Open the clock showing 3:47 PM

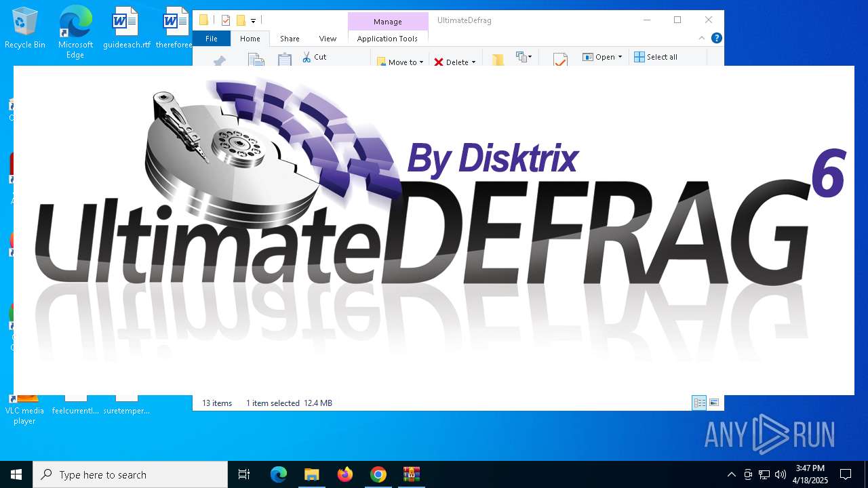coord(810,474)
